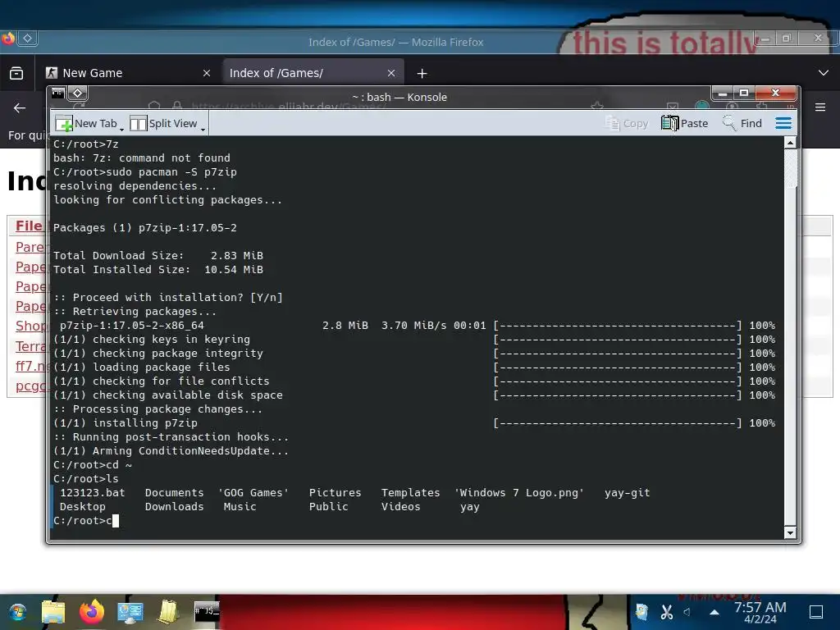Open file manager from taskbar
The image size is (840, 630).
point(53,612)
